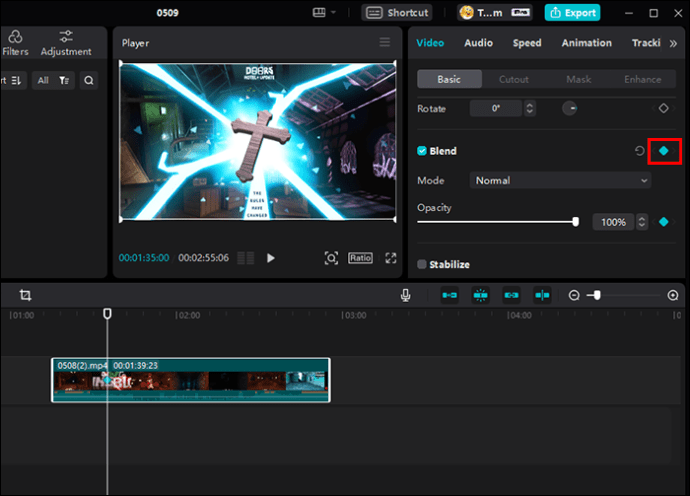Switch to the Animation tab
690x496 pixels.
586,43
